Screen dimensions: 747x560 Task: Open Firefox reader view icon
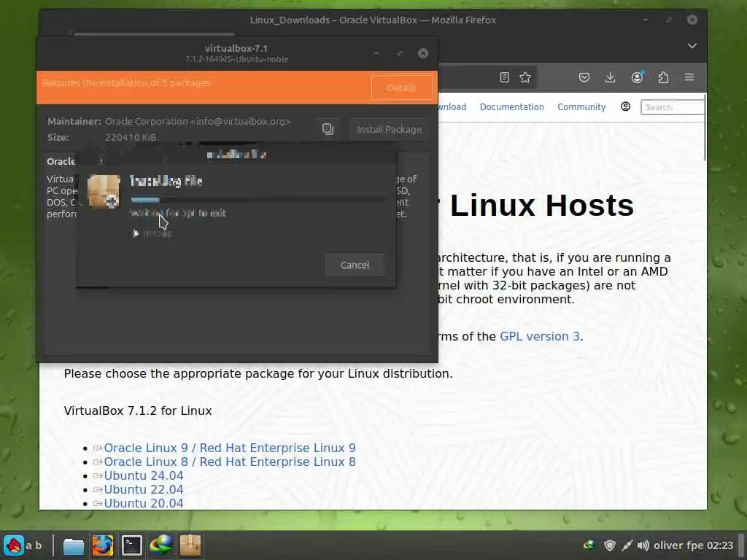(505, 77)
